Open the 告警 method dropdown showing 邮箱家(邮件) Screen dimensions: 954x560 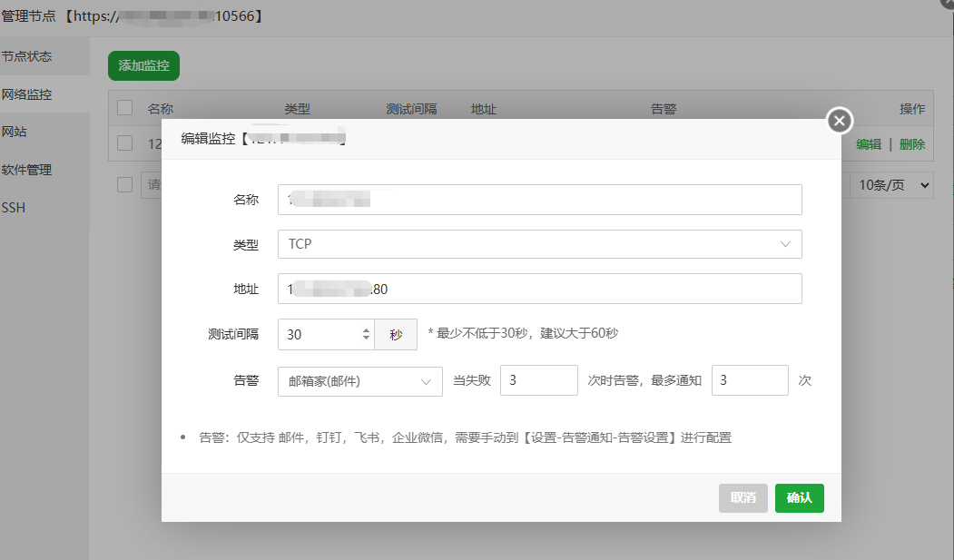[x=359, y=380]
